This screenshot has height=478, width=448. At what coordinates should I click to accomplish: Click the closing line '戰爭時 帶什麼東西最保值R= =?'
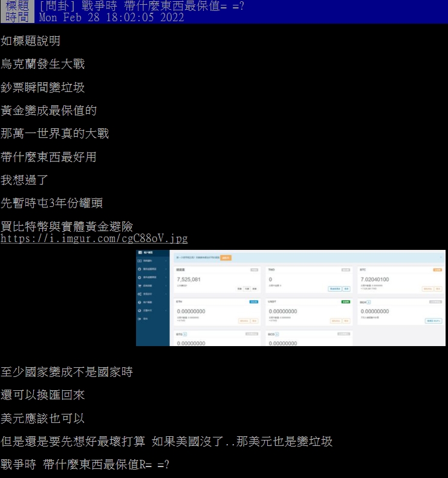pos(85,465)
